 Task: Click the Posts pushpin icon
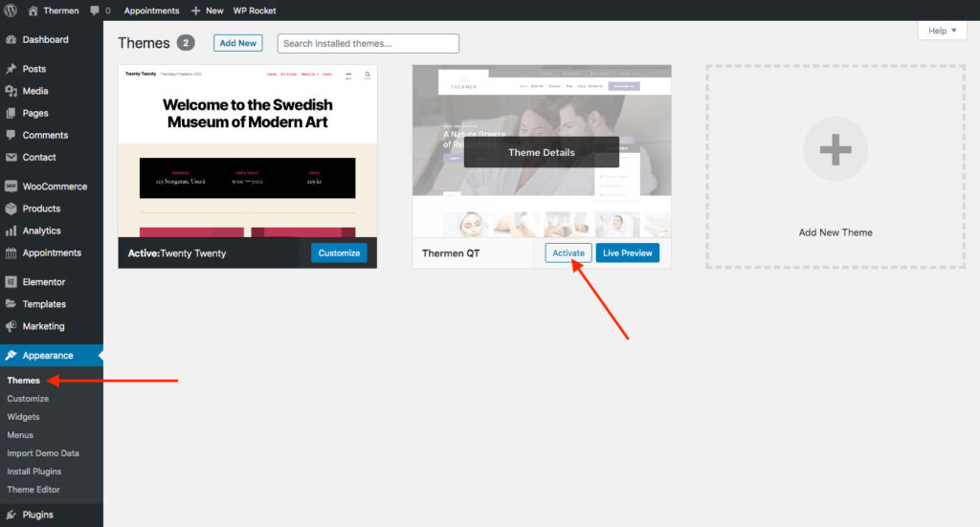click(x=11, y=69)
